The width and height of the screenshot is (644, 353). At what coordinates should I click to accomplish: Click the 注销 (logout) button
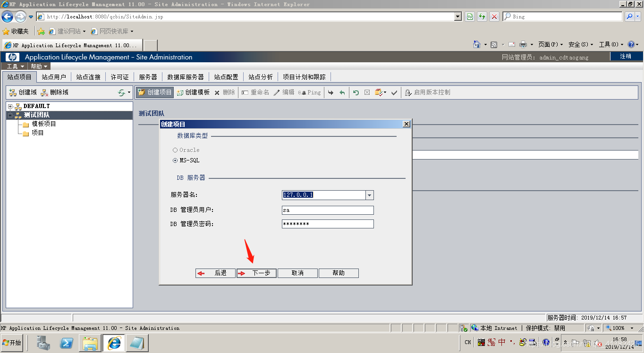[626, 56]
